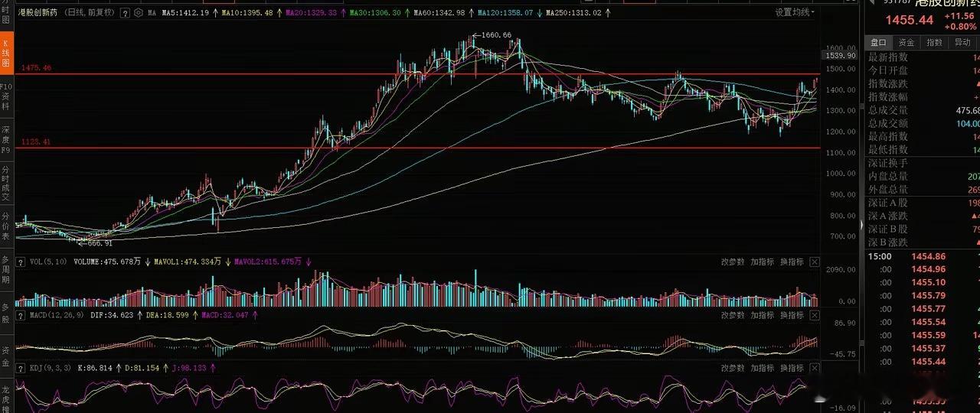
Task: Click the 15:00 tick row priced 1454.86
Action: [x=922, y=256]
